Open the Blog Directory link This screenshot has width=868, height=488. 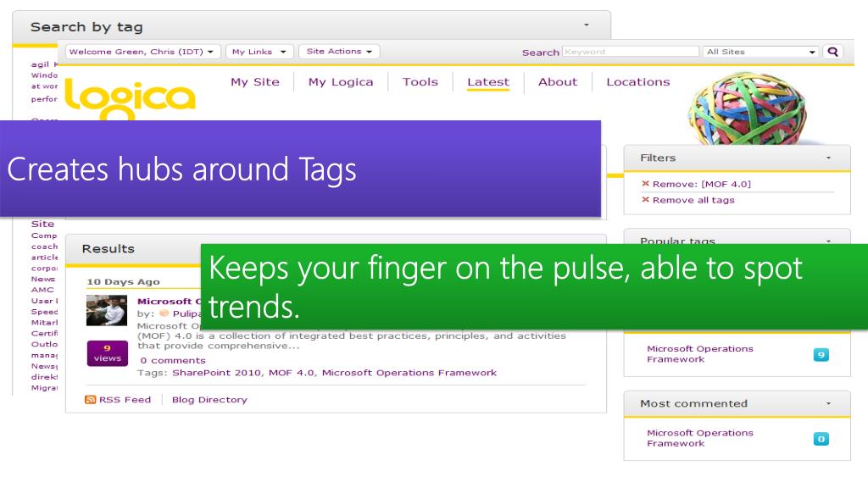click(x=209, y=400)
